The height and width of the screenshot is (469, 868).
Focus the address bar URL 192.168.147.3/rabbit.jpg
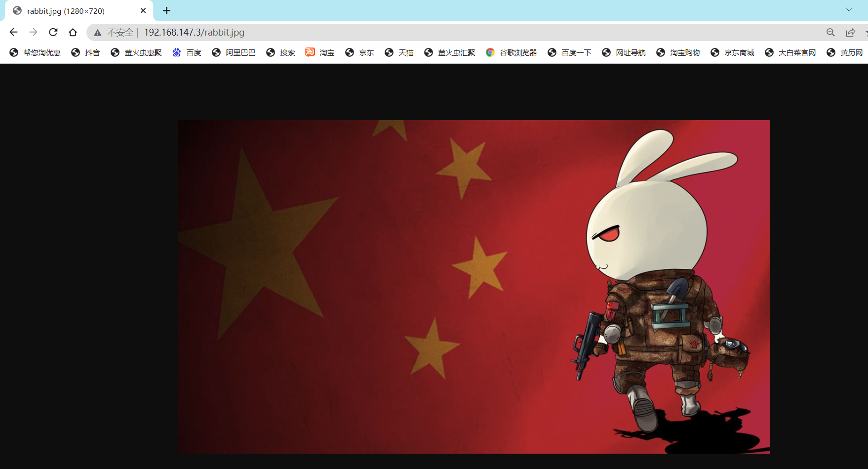194,32
